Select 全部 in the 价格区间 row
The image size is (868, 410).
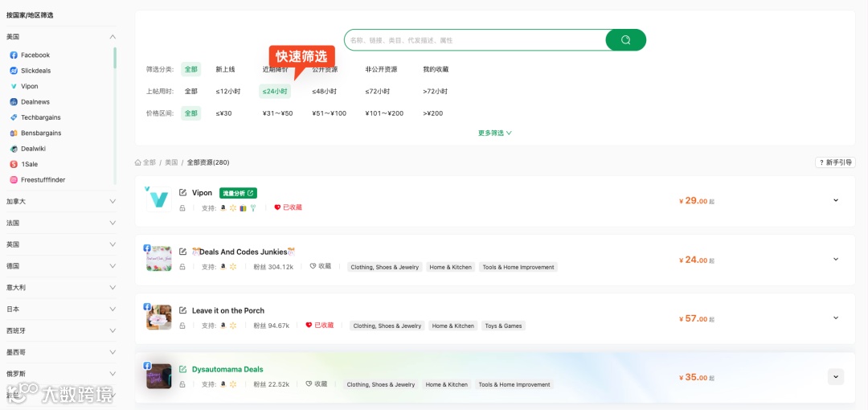point(191,113)
